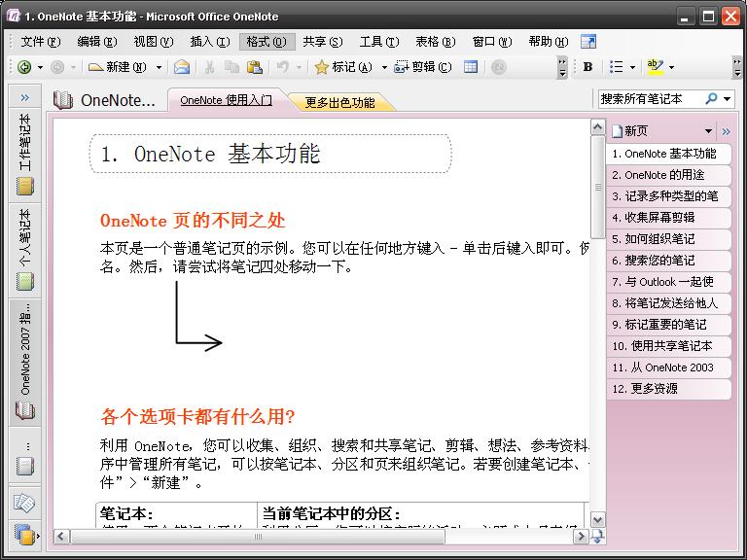The image size is (747, 560).
Task: Click the vertical scrollbar down arrow
Action: [597, 519]
